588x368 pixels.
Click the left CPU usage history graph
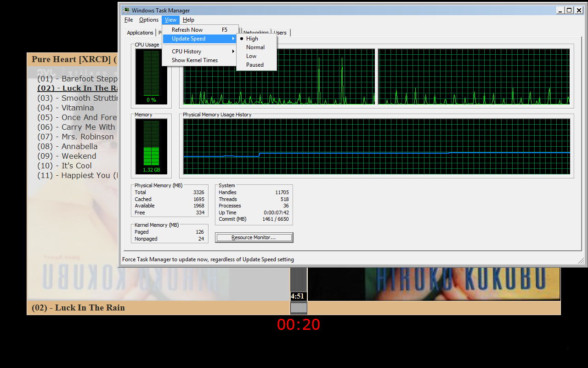pyautogui.click(x=279, y=77)
